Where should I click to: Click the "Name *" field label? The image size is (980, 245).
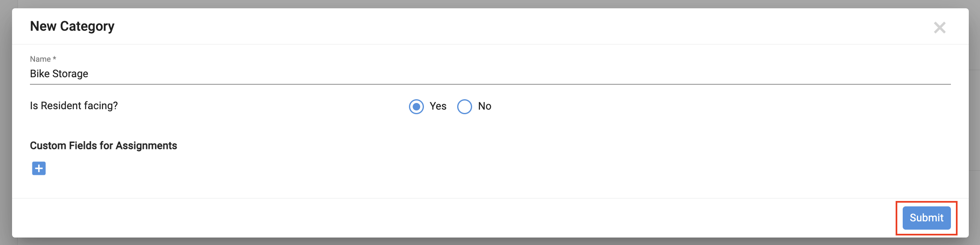[43, 59]
